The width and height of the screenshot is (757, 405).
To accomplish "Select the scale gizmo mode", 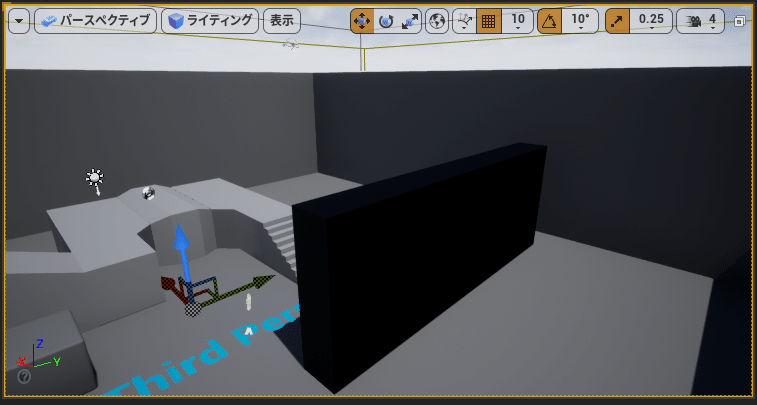I will pyautogui.click(x=409, y=21).
